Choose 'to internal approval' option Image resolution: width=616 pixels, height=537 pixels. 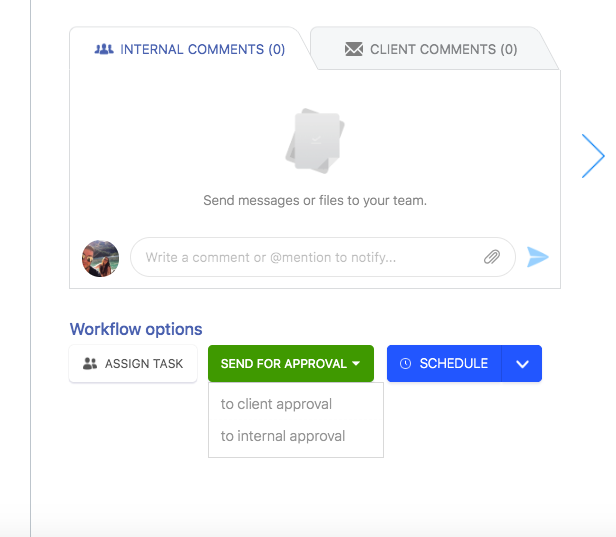pos(296,436)
